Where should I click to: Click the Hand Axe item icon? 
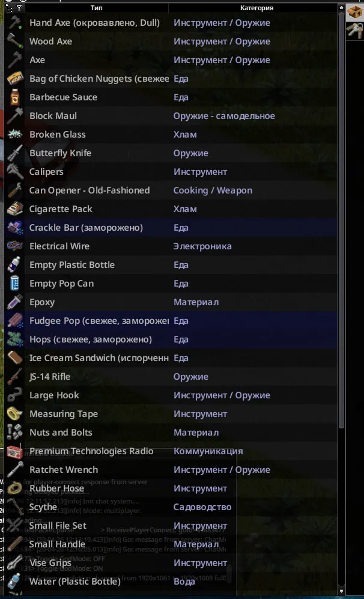pos(14,23)
